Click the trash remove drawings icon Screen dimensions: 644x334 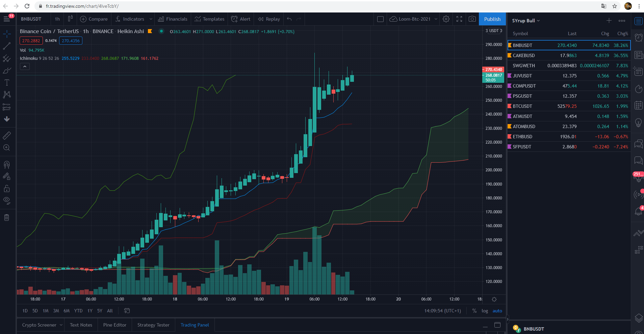pos(7,217)
